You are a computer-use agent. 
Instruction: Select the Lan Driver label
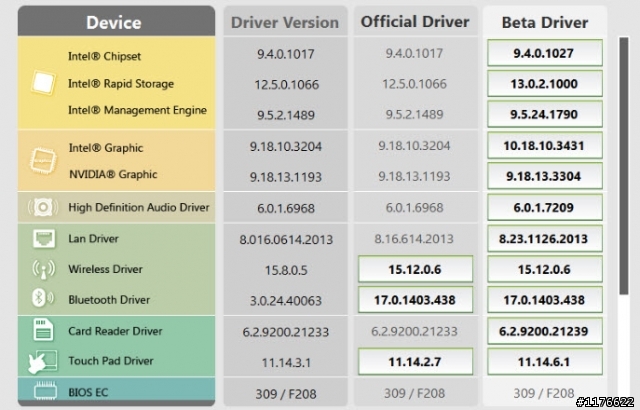93,238
